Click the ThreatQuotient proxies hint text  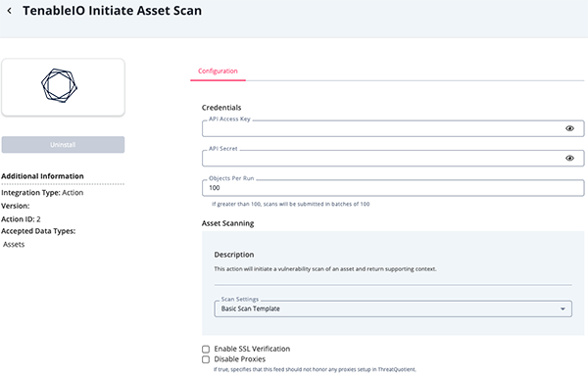pyautogui.click(x=315, y=369)
